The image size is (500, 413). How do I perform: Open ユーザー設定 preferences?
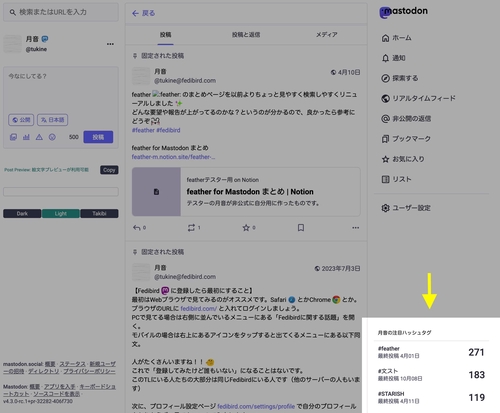tap(406, 208)
